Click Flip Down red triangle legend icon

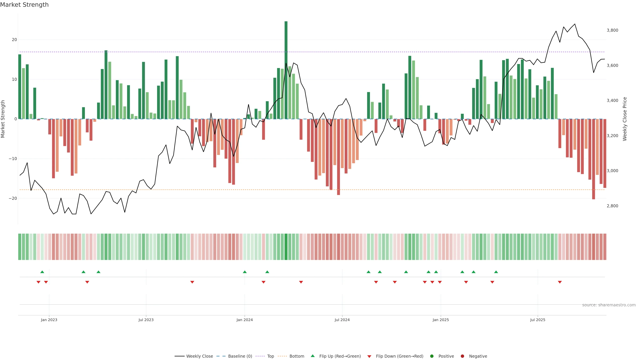tap(369, 356)
